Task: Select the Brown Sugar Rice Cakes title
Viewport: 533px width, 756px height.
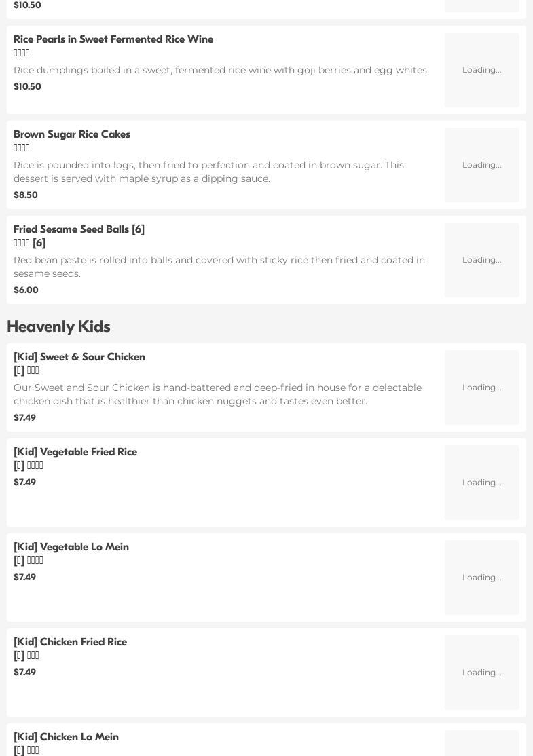Action: coord(72,134)
